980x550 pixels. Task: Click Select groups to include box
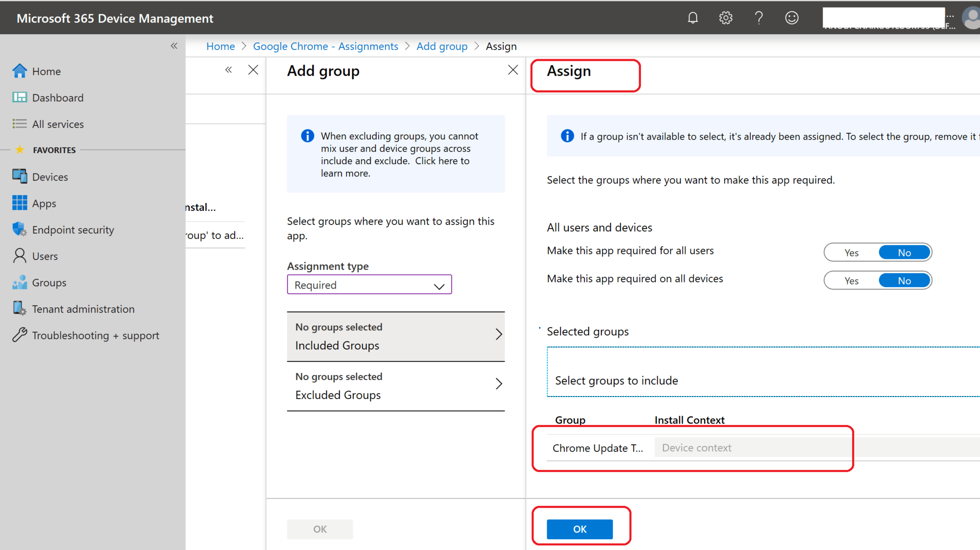point(763,372)
